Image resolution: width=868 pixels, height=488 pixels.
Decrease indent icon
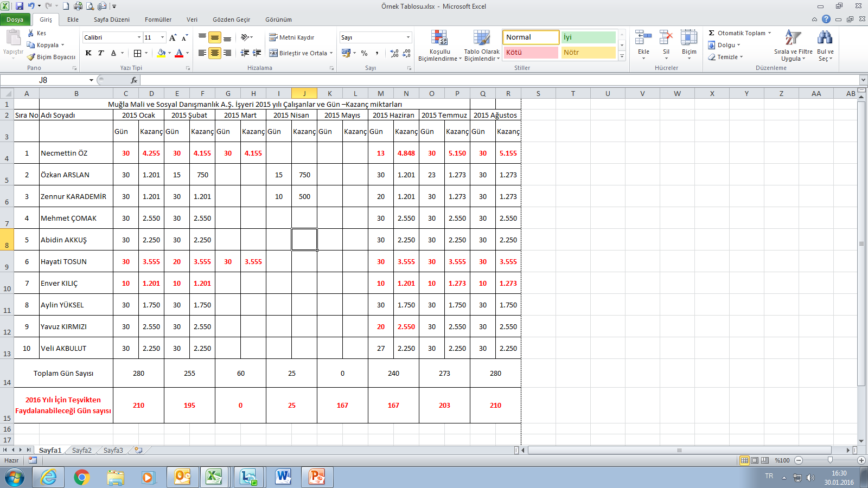(245, 53)
